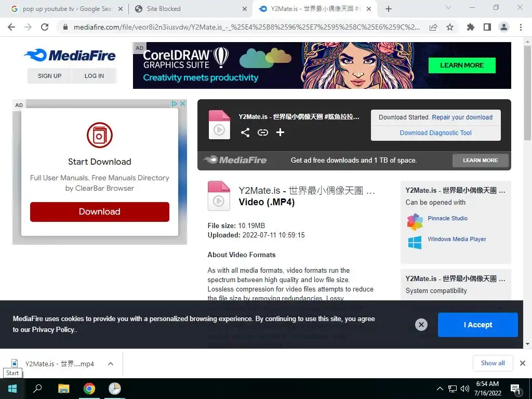This screenshot has height=399, width=532.
Task: Click the share icon under the file title
Action: [245, 132]
